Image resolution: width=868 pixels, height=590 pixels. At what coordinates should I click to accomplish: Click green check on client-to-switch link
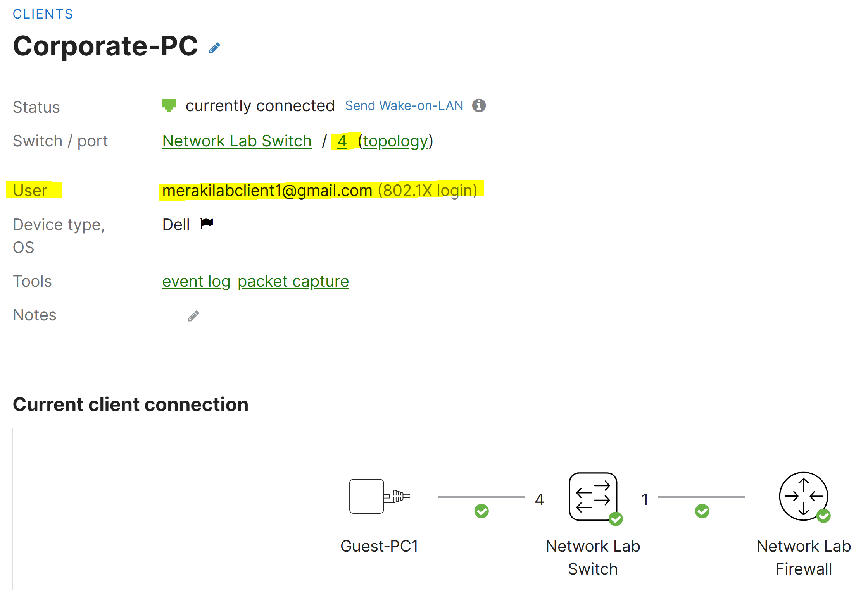tap(481, 511)
